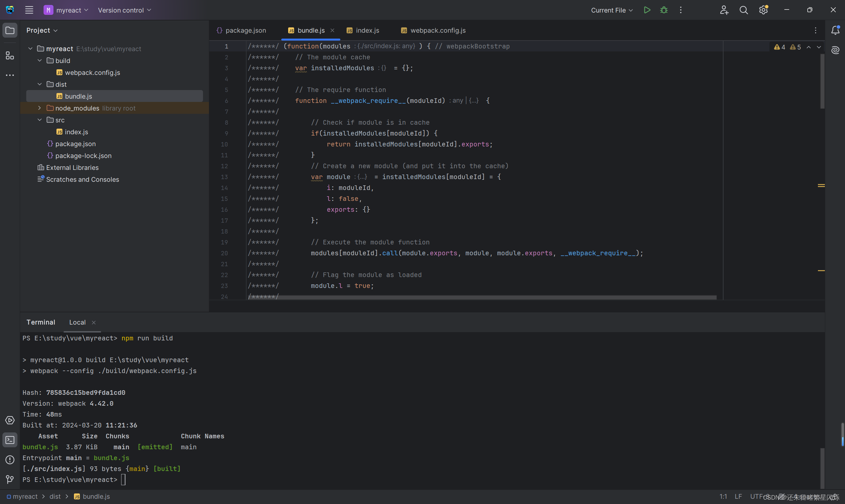Toggle the Services tool window icon
Image resolution: width=845 pixels, height=504 pixels.
pos(10,420)
